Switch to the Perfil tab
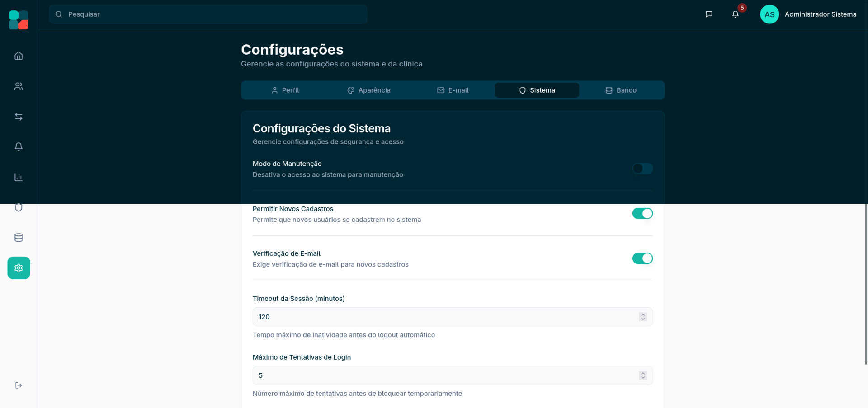Screen dimensions: 868x408 coord(285,90)
